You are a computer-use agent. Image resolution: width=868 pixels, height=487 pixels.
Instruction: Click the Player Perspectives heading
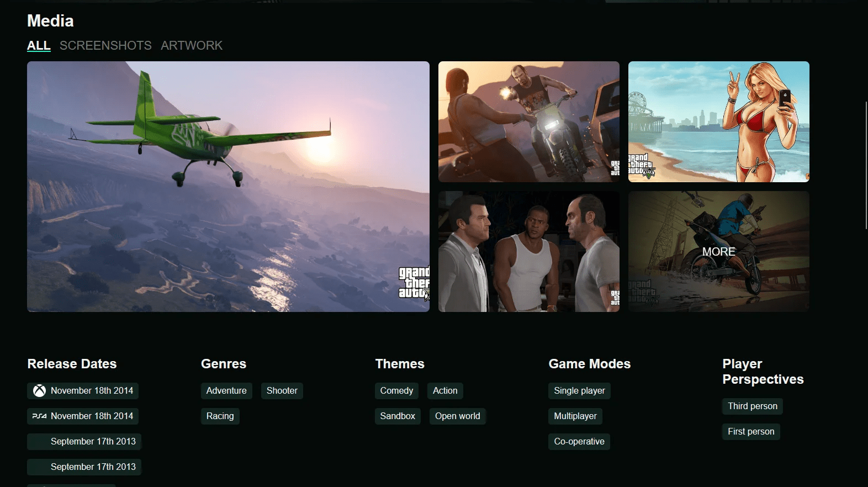click(763, 372)
